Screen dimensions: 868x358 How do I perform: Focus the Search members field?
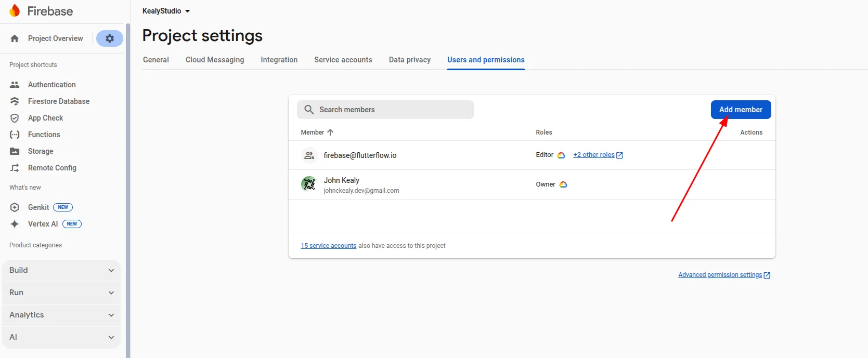pos(385,110)
